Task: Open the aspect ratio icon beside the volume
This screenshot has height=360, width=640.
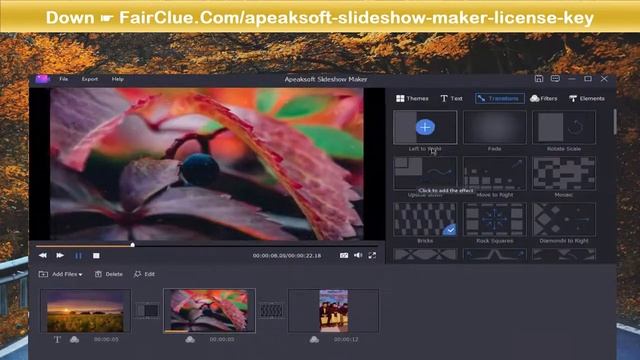Action: pyautogui.click(x=344, y=256)
